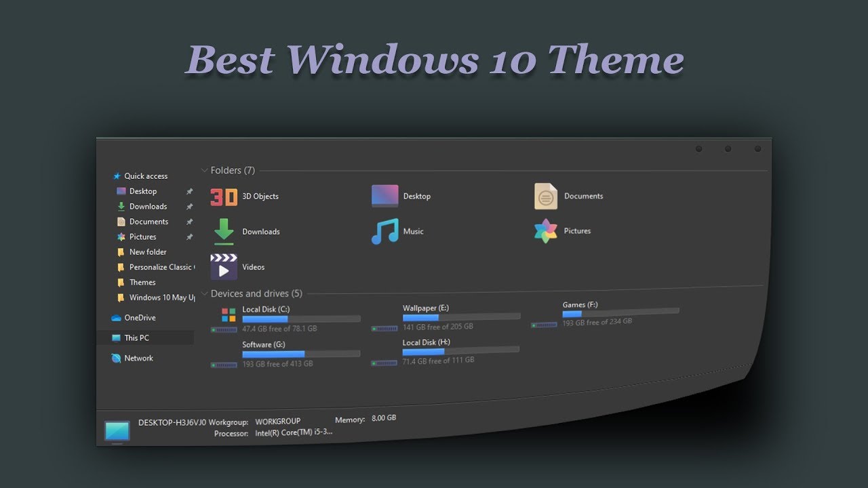
Task: Click the pin icon beside sidebar Desktop
Action: pyautogui.click(x=189, y=192)
